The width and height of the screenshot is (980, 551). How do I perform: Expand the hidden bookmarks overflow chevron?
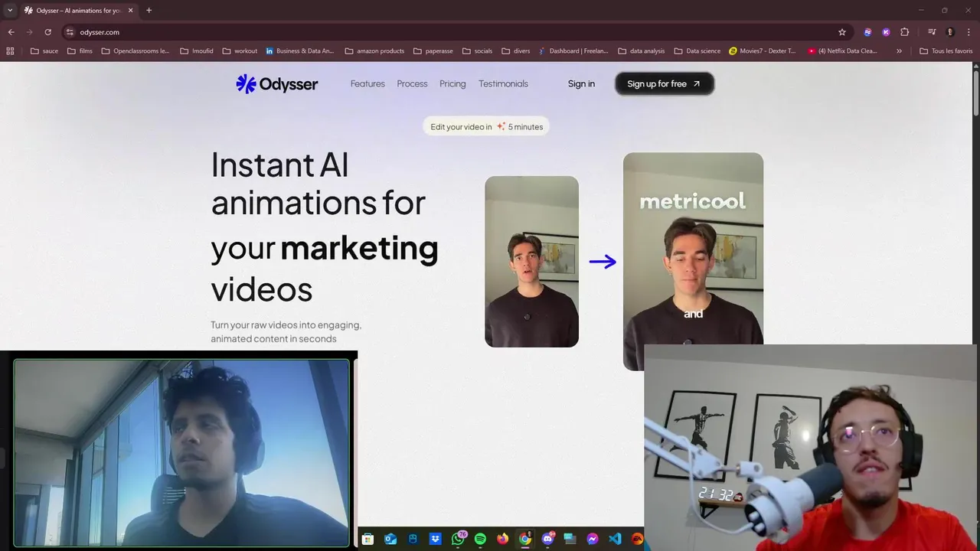pos(899,51)
